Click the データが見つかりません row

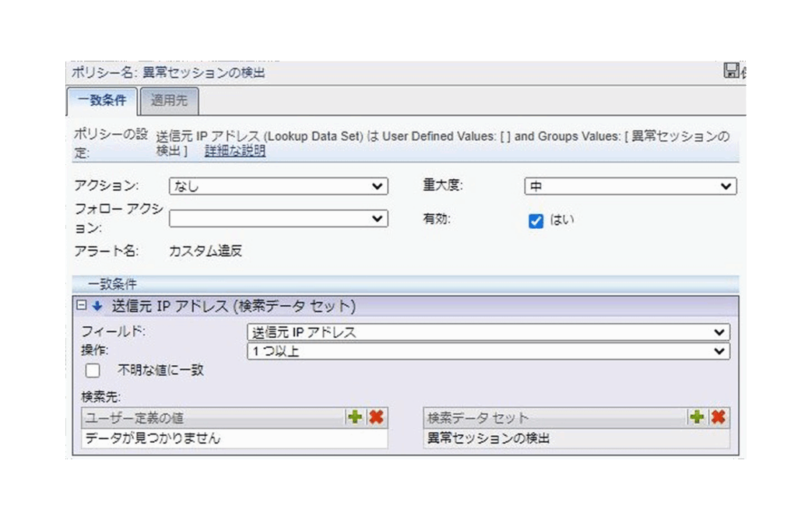pos(234,439)
